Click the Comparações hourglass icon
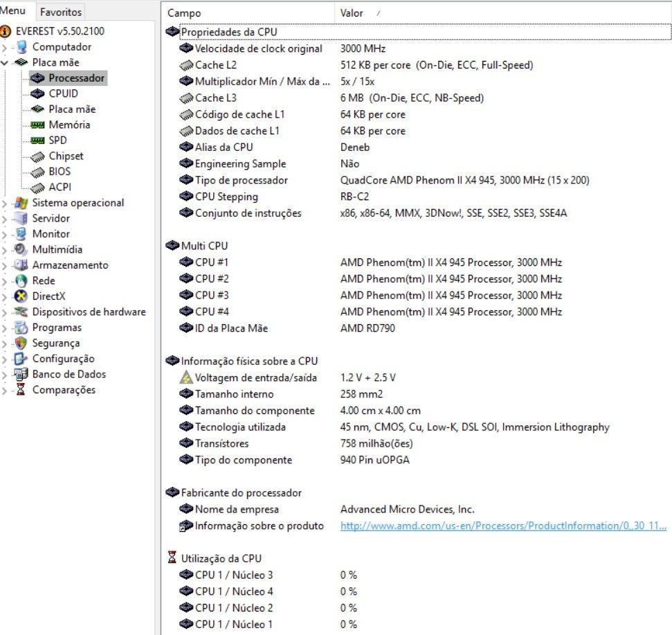Viewport: 672px width, 635px height. click(x=21, y=390)
